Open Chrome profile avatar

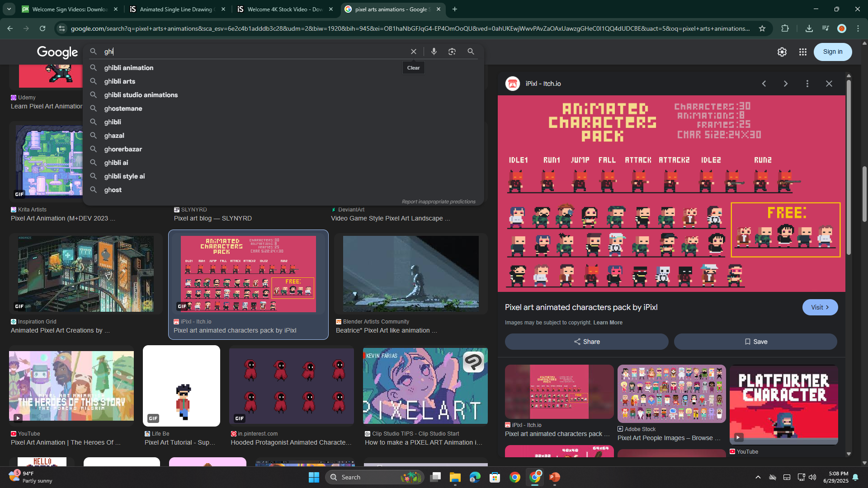tap(842, 28)
